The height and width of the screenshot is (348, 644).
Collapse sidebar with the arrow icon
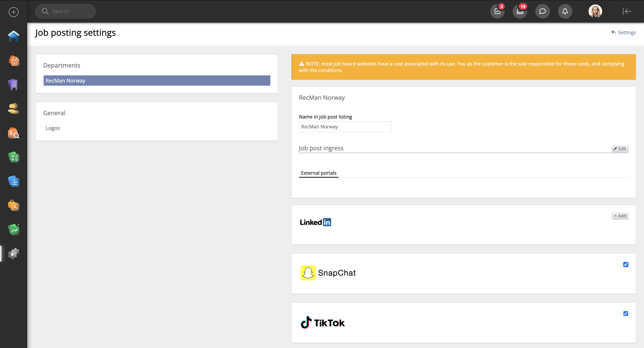click(x=627, y=11)
